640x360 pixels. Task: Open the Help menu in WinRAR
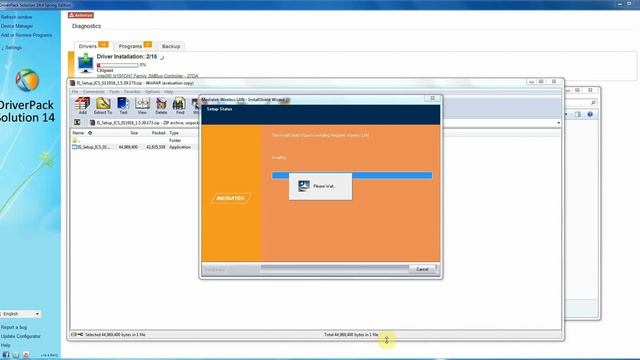tap(169, 92)
